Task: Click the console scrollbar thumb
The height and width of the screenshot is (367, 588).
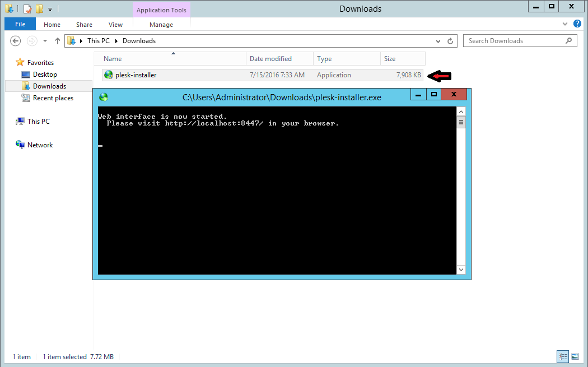Action: point(461,122)
